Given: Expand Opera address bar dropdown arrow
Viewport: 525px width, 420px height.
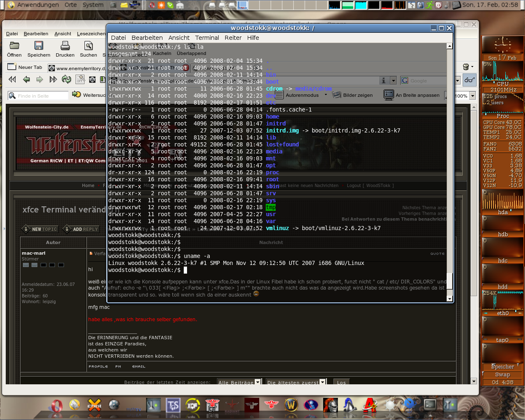Looking at the screenshot, I should point(393,80).
